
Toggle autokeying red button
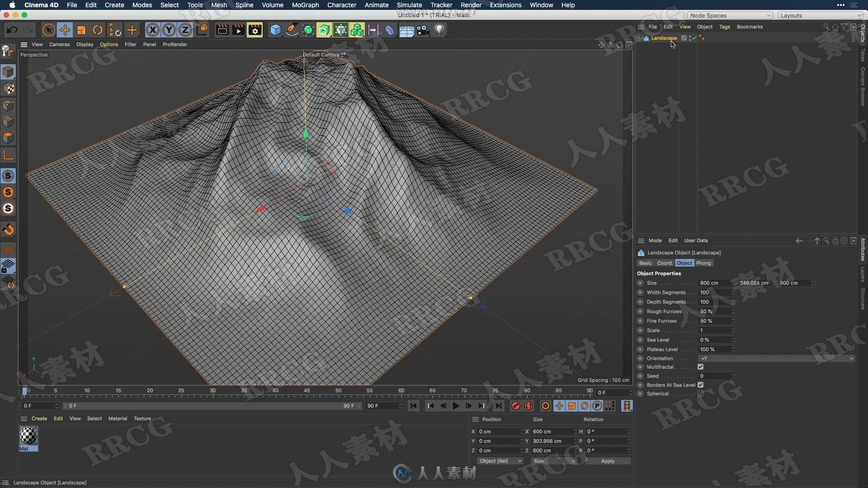tap(528, 406)
